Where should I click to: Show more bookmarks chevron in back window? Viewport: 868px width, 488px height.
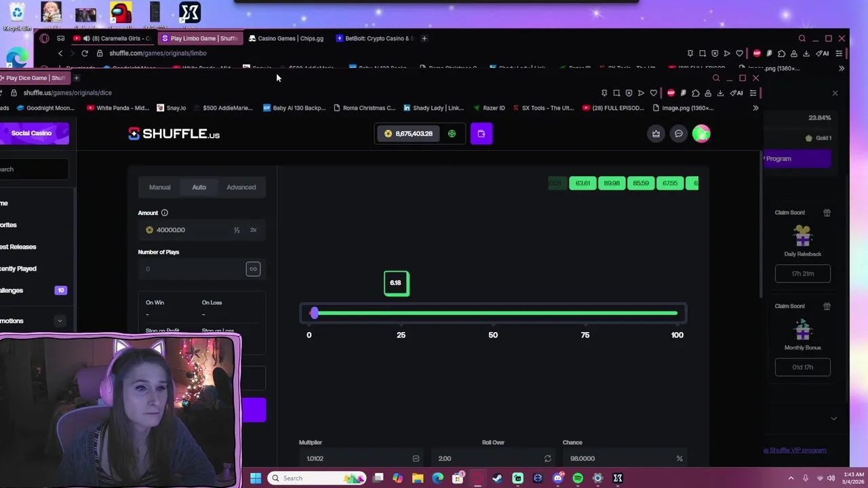[842, 68]
